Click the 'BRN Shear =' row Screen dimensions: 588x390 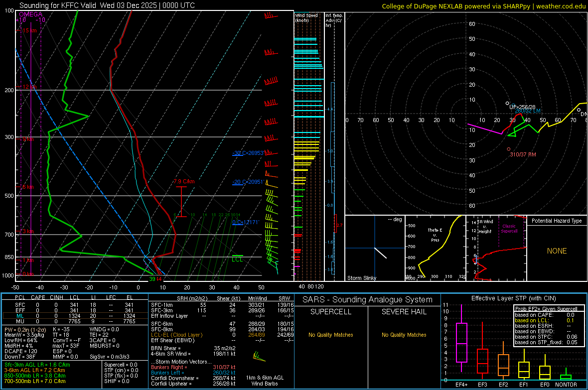tap(193, 348)
